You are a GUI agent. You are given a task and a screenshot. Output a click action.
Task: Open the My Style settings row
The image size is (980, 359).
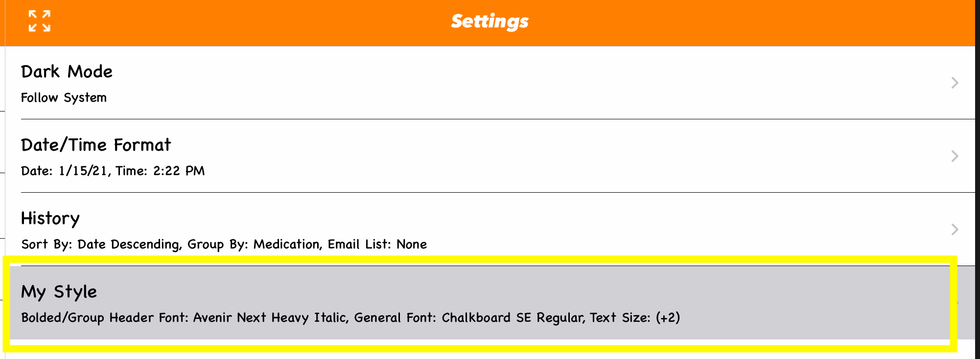click(x=59, y=292)
